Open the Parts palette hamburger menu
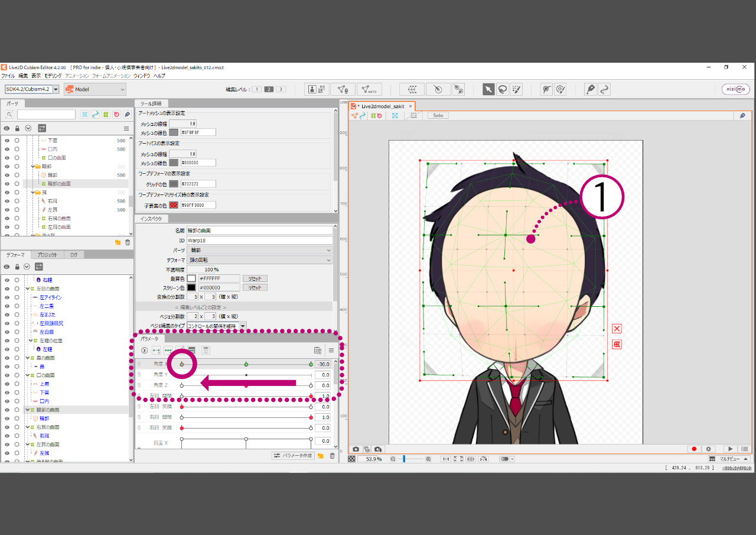Image resolution: width=756 pixels, height=535 pixels. [x=126, y=128]
